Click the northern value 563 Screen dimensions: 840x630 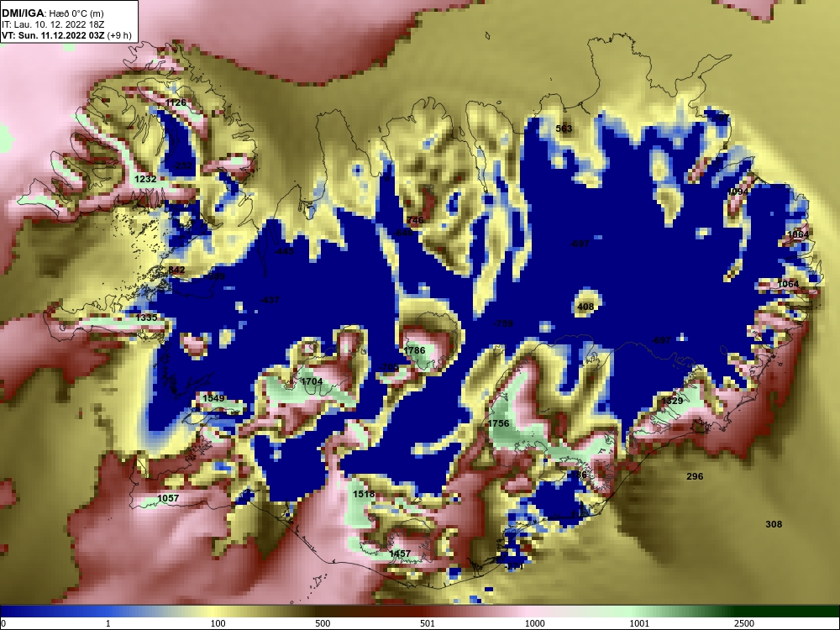pos(564,129)
